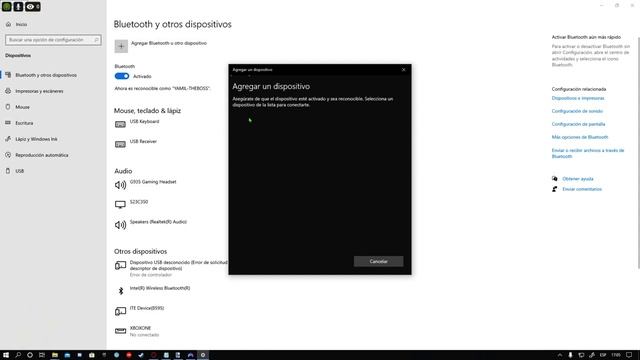Select the USB Receiver device icon
This screenshot has height=360, width=640.
click(x=120, y=144)
